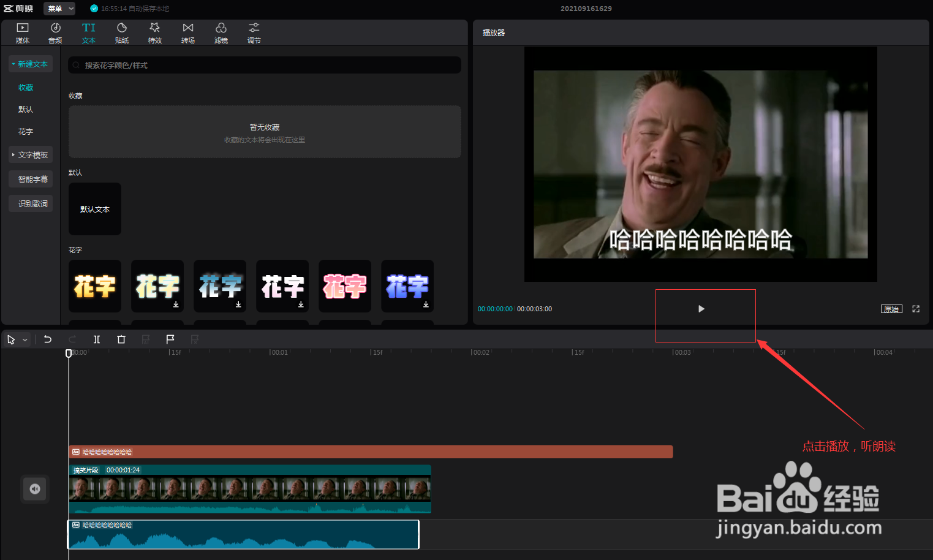
Task: Click the 暂无收藏 empty favorites area
Action: [265, 132]
